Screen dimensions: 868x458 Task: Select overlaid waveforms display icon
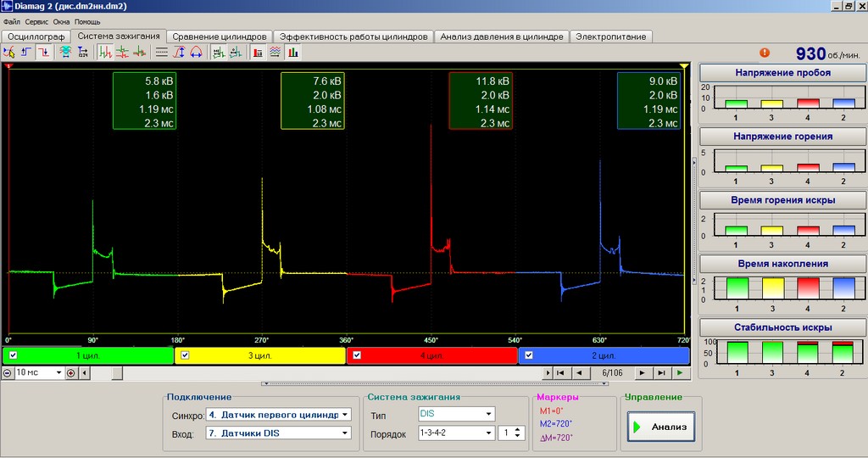[140, 53]
